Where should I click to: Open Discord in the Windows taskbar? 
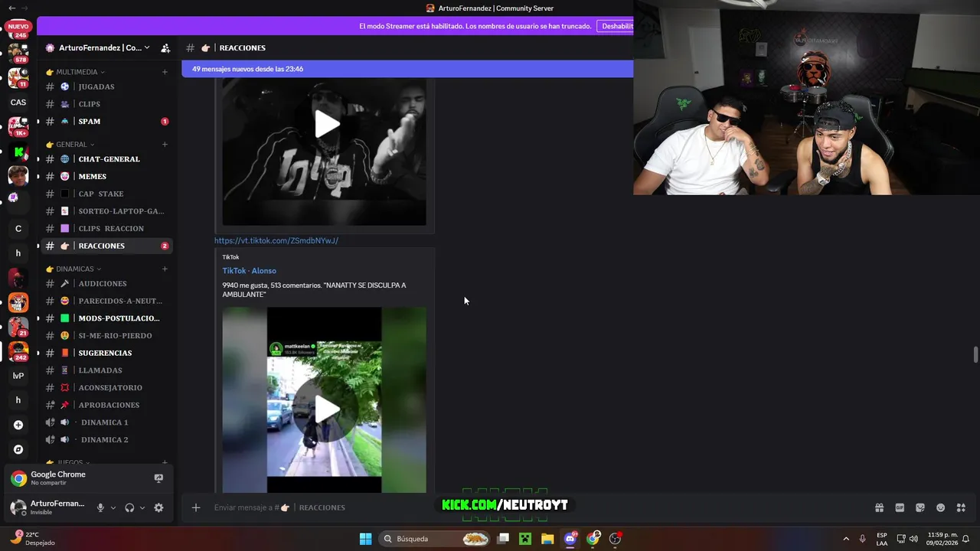pos(570,539)
